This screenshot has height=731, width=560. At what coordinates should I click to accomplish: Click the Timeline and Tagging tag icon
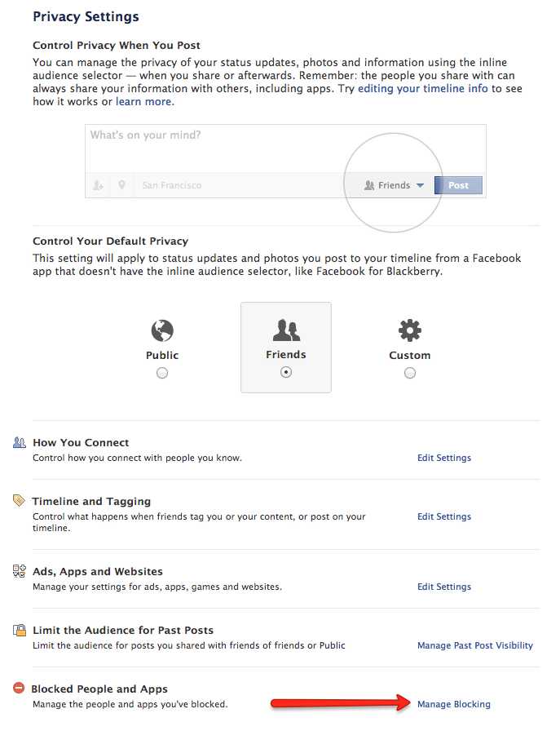(20, 501)
